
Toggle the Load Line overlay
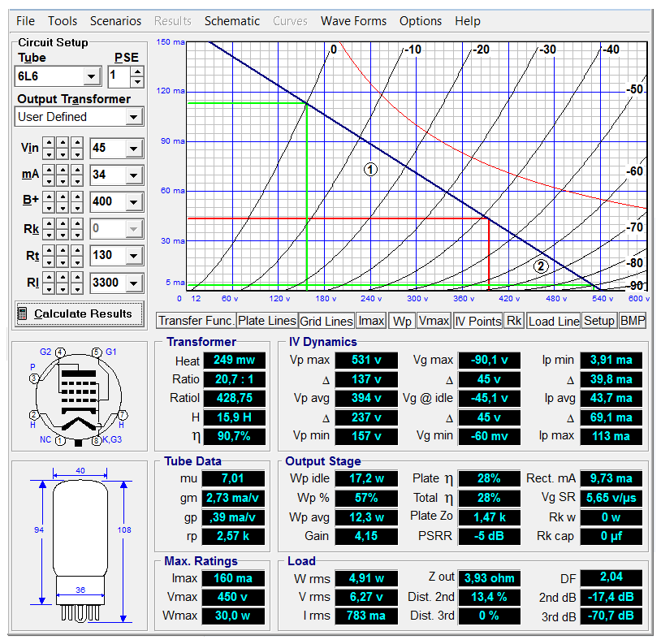click(x=553, y=321)
